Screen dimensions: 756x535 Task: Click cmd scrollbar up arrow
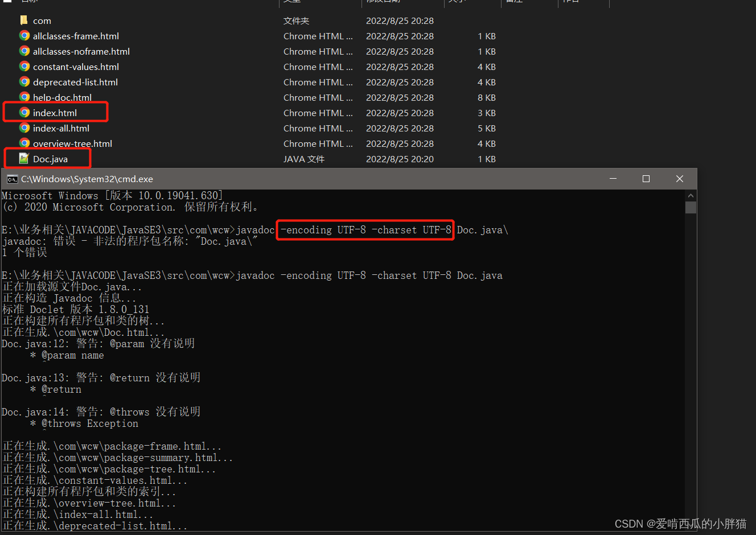point(691,195)
